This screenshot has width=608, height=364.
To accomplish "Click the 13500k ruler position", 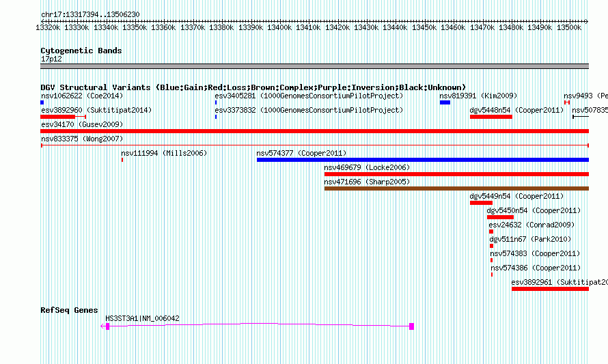I will (x=569, y=27).
